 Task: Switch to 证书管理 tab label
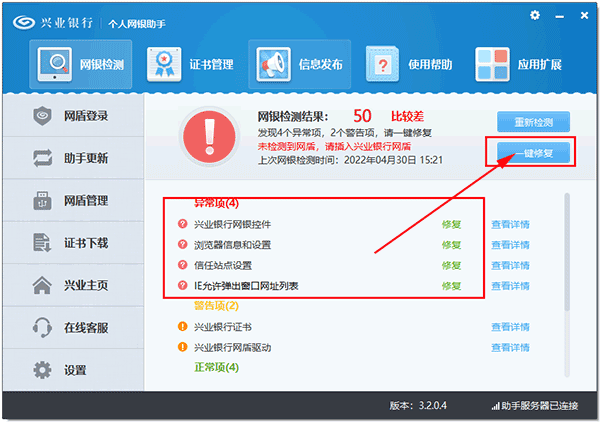(211, 65)
